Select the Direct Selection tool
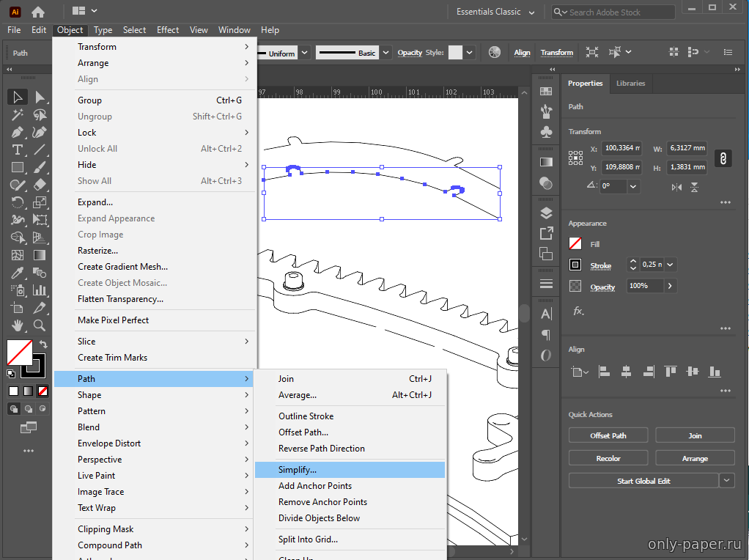This screenshot has width=749, height=560. pyautogui.click(x=40, y=97)
